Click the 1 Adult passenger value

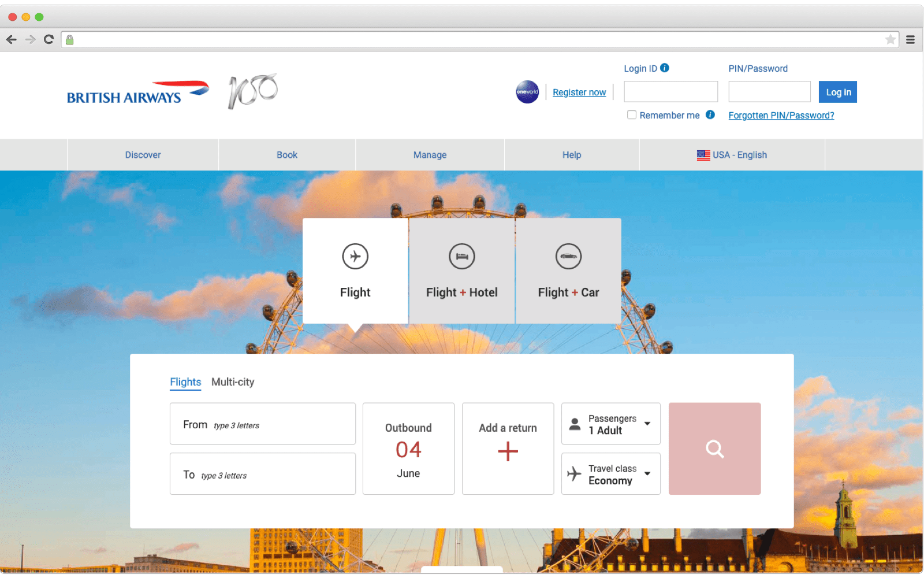[x=605, y=431]
